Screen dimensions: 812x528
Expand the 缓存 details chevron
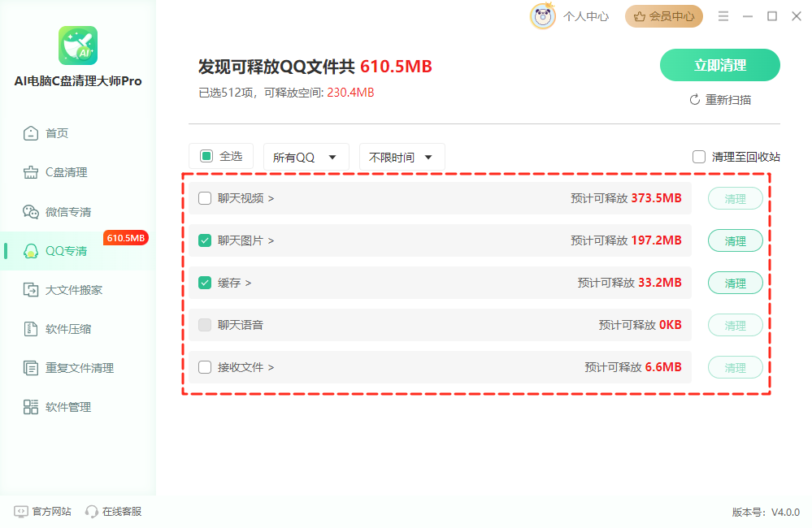[x=249, y=283]
